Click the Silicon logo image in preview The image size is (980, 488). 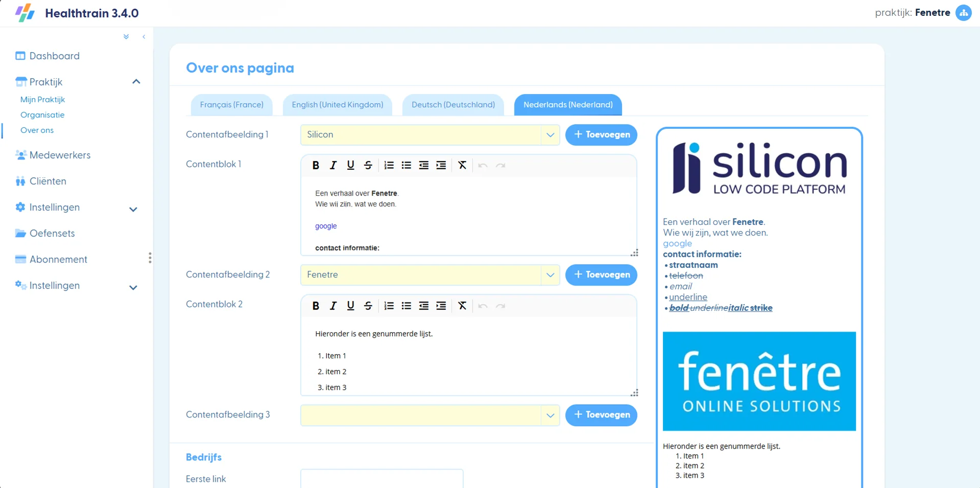pos(759,169)
